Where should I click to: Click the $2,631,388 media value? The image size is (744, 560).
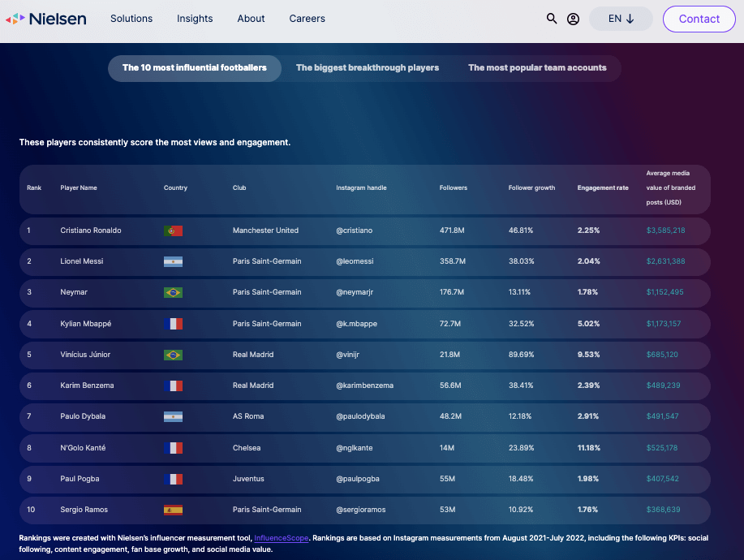pyautogui.click(x=665, y=261)
